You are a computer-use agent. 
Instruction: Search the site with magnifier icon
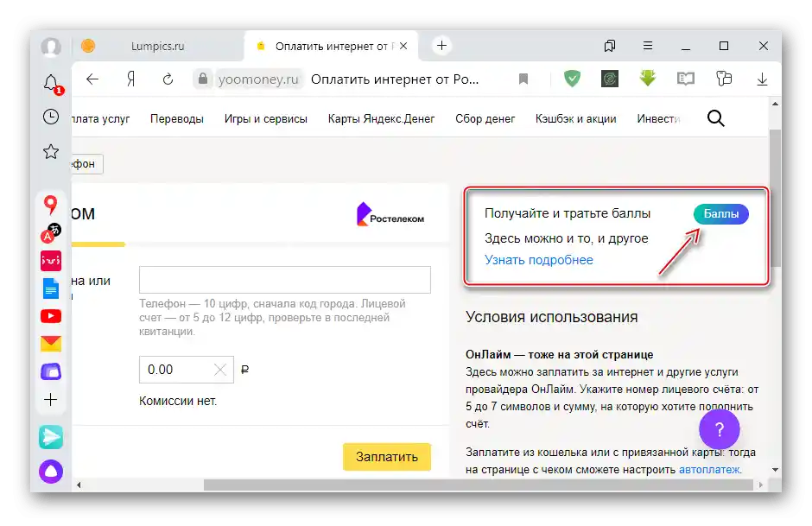pyautogui.click(x=715, y=118)
